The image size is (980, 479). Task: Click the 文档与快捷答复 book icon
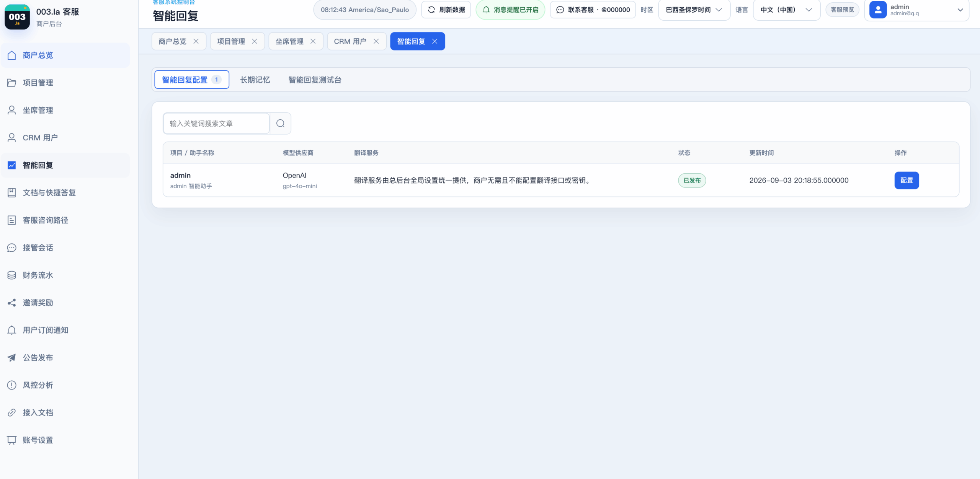pos(12,193)
